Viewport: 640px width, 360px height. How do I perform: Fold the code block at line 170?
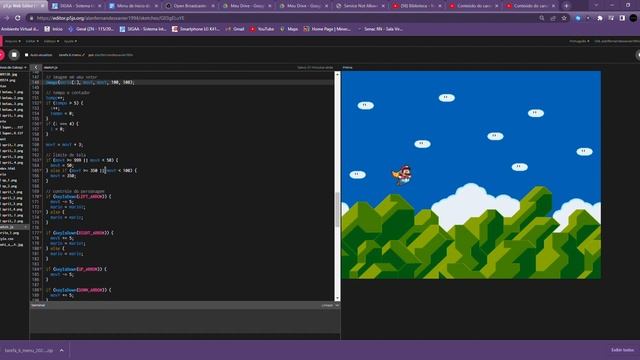point(41,196)
